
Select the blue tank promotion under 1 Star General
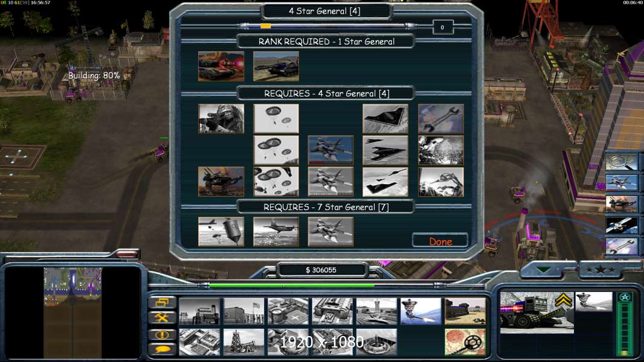pyautogui.click(x=276, y=66)
